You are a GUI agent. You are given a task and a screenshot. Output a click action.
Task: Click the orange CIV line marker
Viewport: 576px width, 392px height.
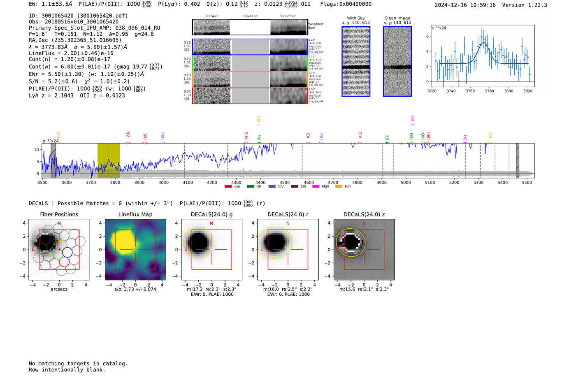tap(58, 137)
